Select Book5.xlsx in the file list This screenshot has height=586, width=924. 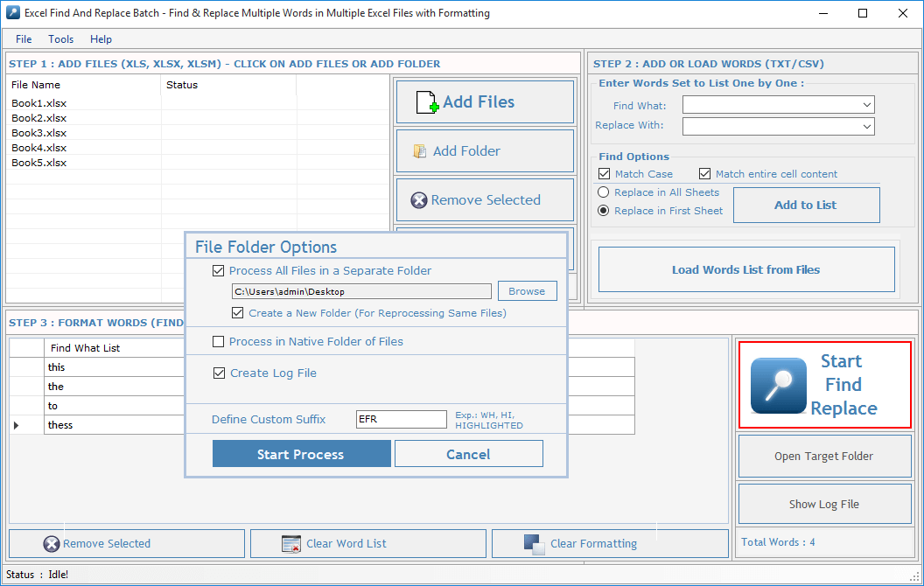coord(38,163)
